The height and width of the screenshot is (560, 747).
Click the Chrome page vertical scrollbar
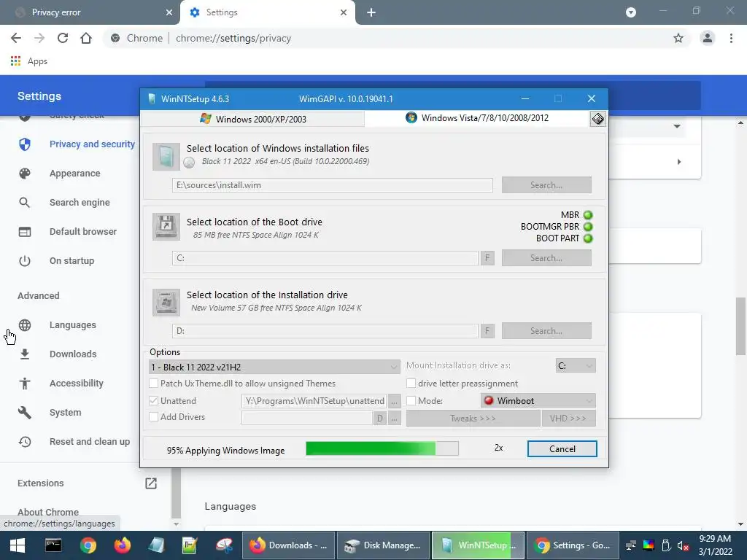740,326
